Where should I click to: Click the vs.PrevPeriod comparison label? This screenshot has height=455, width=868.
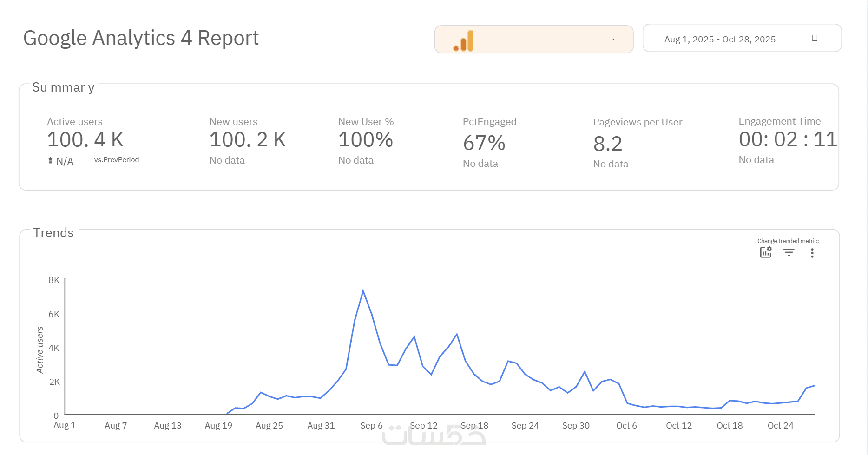coord(117,160)
